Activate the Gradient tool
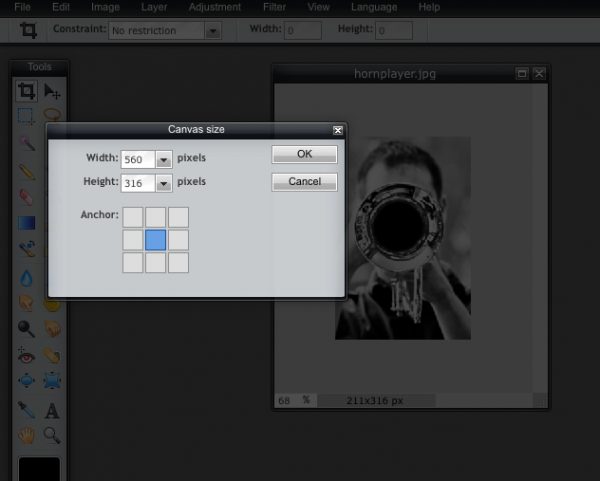 (x=27, y=223)
